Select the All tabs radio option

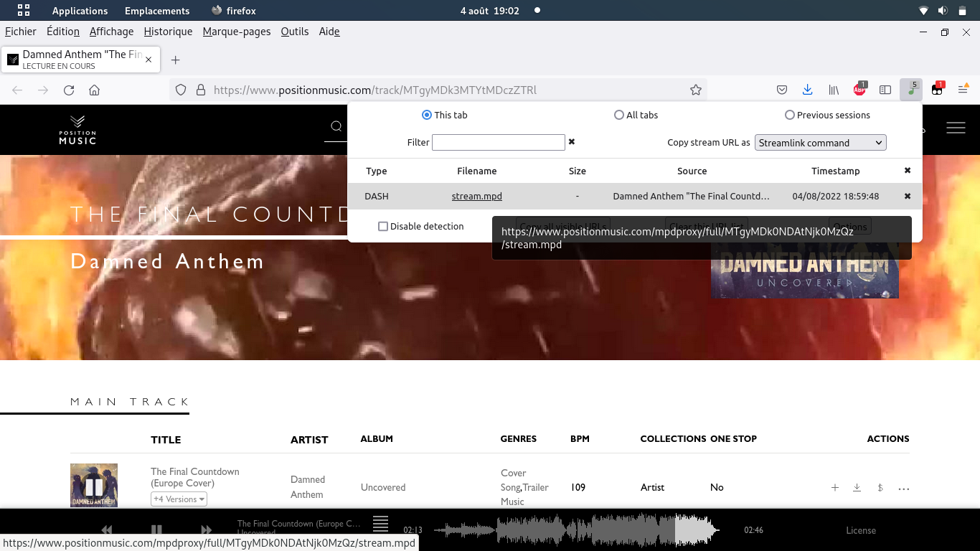click(x=619, y=115)
